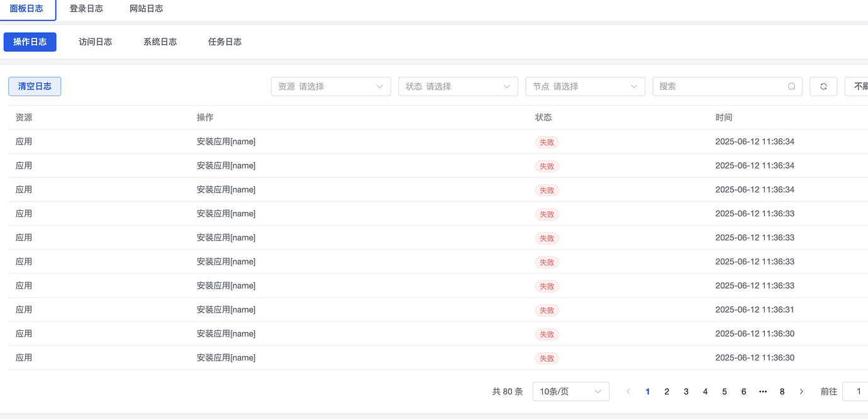The width and height of the screenshot is (868, 419).
Task: Jump to page 8 in pagination
Action: [782, 391]
